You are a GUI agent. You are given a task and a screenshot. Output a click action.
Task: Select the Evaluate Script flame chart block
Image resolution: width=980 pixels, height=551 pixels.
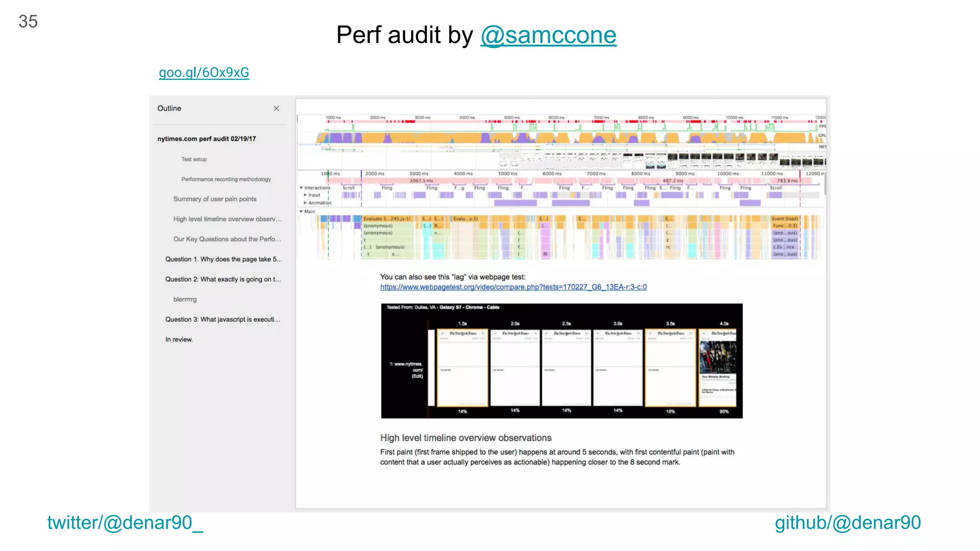pos(388,219)
